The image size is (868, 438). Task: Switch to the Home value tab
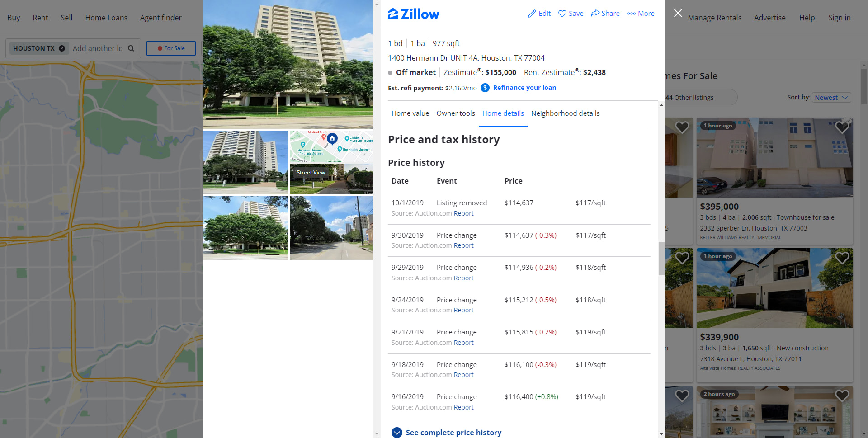pos(410,113)
